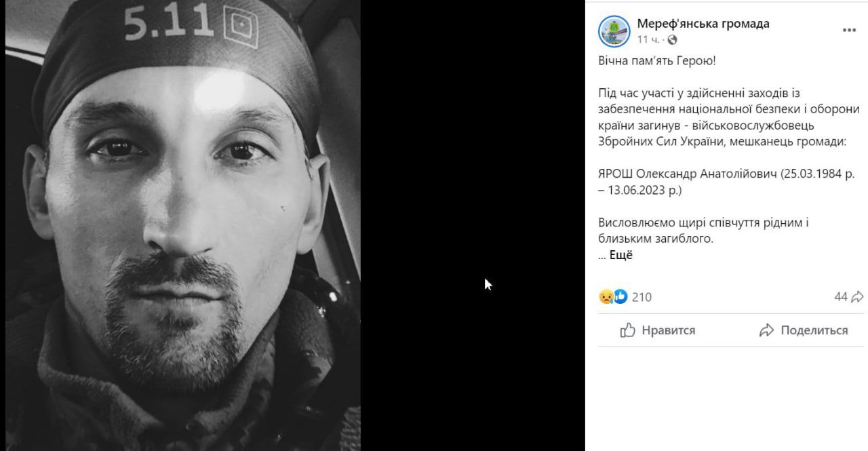Click the black area beside the photo

473,225
